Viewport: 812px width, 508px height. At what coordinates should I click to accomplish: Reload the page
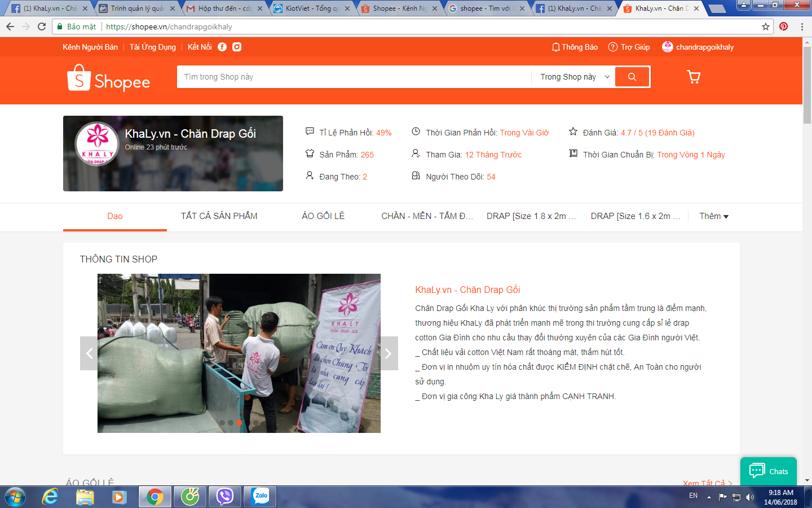pos(42,27)
